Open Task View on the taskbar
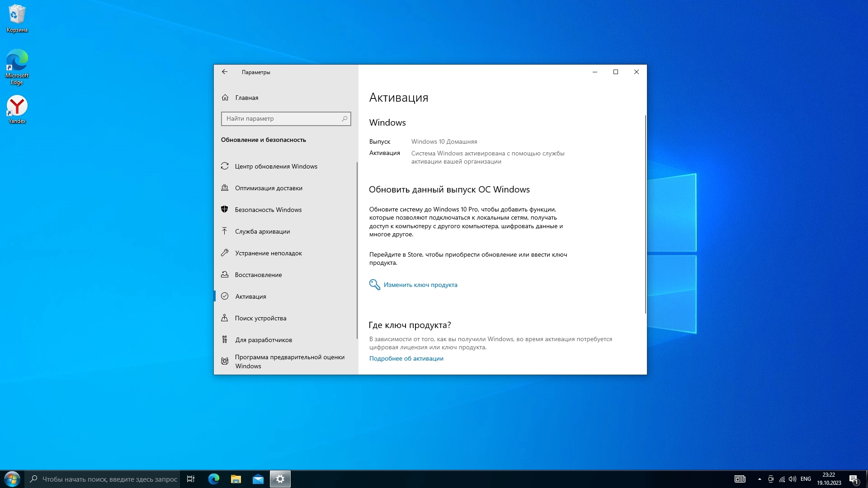The image size is (868, 488). pyautogui.click(x=191, y=479)
